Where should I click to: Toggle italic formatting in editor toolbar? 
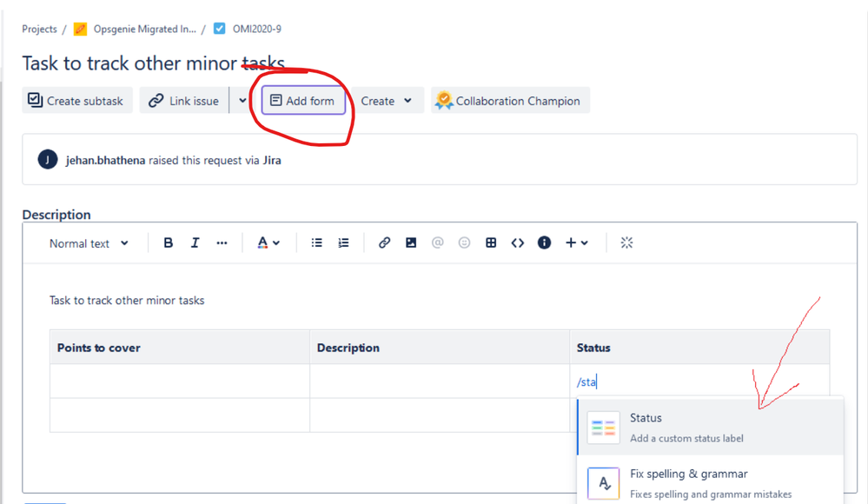(x=195, y=242)
